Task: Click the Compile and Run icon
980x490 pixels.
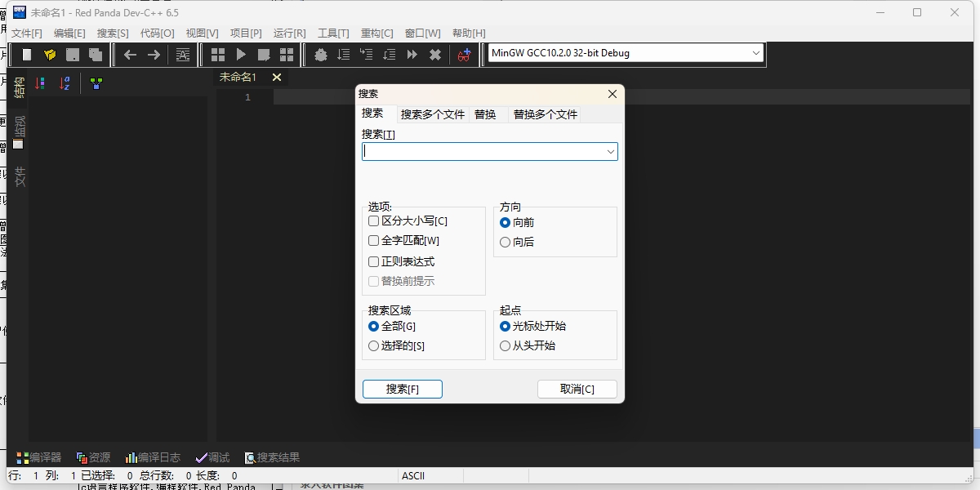Action: (x=264, y=55)
